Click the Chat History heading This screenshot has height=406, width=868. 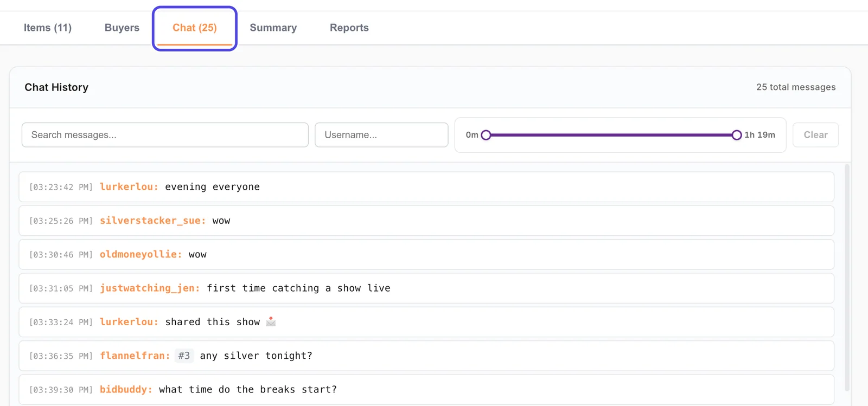coord(56,87)
